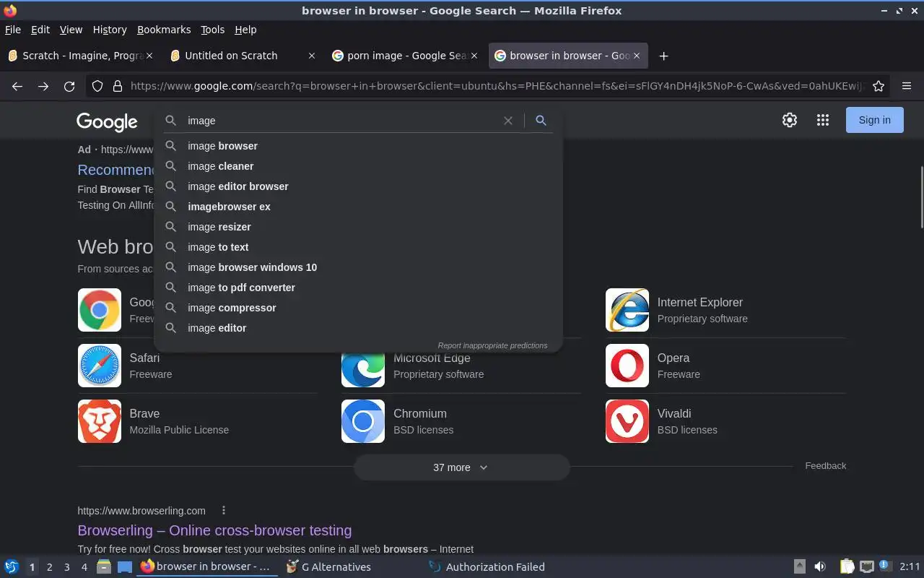Open the Bookmarks menu
924x578 pixels.
(164, 30)
